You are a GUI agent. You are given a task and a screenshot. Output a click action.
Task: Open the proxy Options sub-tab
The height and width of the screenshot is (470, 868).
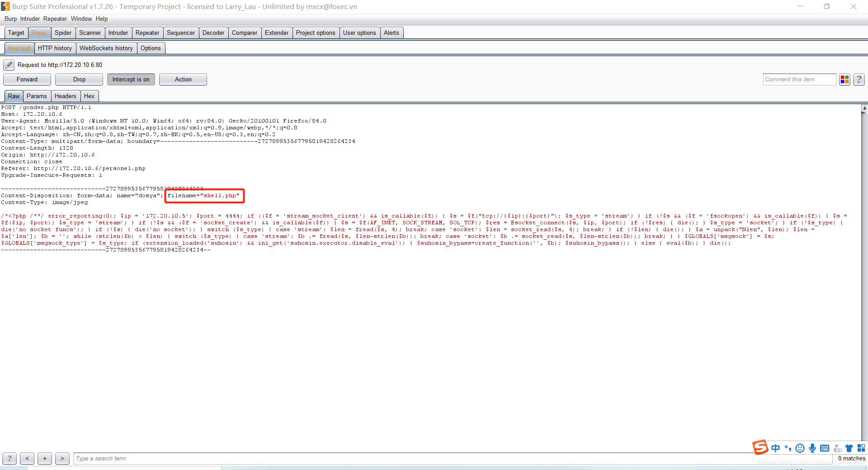point(151,48)
